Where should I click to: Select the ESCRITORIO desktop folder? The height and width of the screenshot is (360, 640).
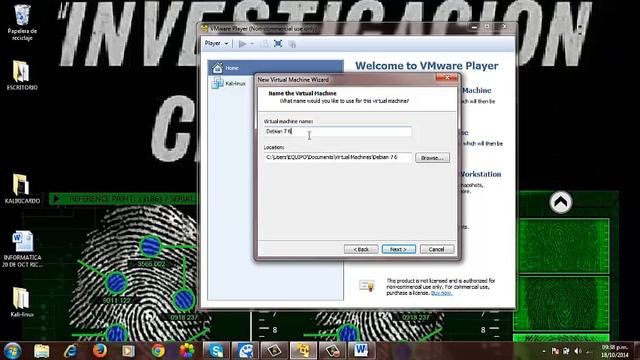pos(22,75)
